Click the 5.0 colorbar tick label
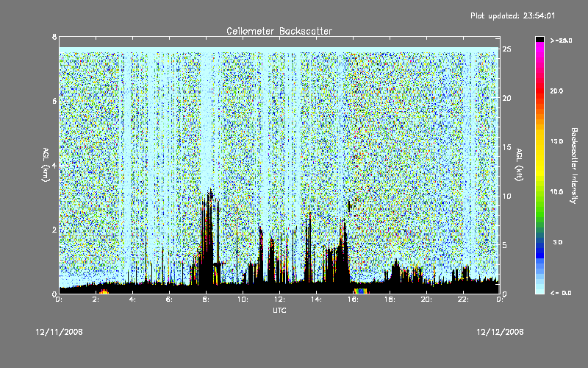The image size is (588, 368). tap(558, 242)
